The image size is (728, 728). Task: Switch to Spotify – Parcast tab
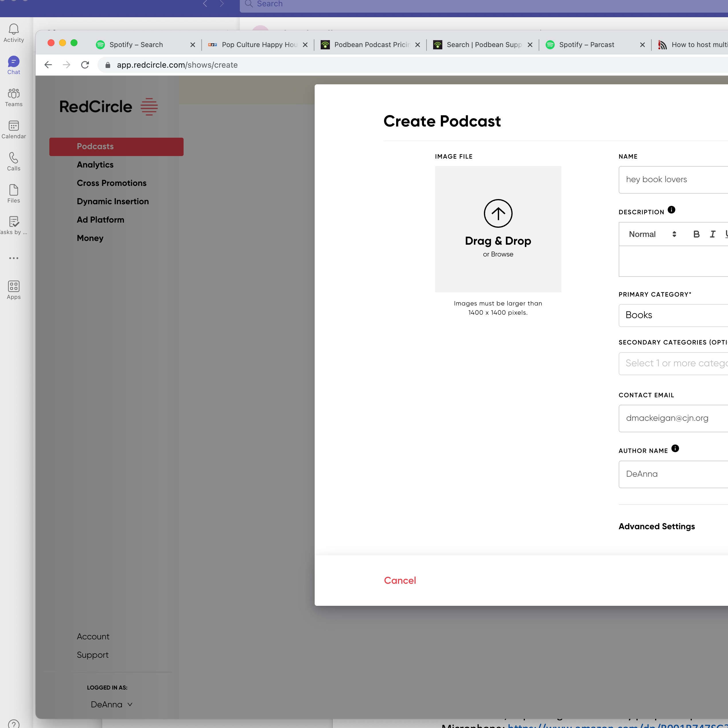pos(595,44)
